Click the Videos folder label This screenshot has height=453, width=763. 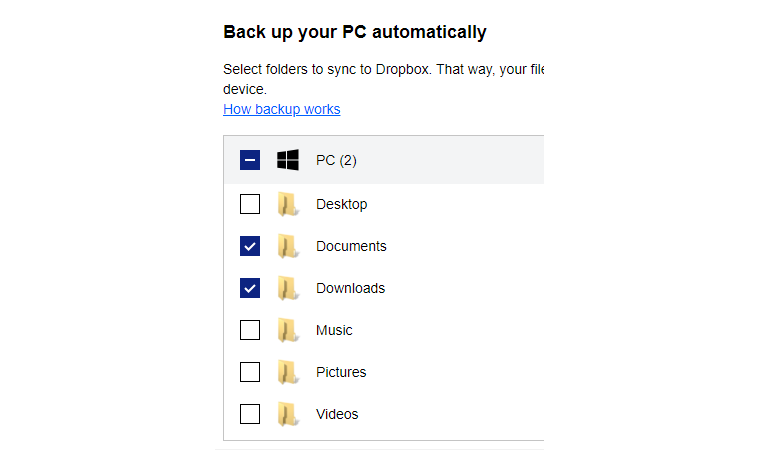[337, 414]
